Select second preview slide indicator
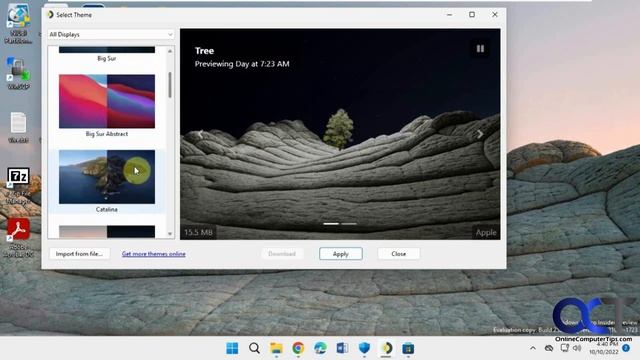Viewport: 640px width, 360px height. [x=349, y=224]
